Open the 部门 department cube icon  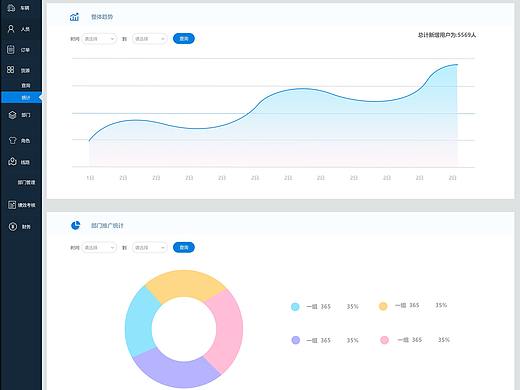(12, 115)
